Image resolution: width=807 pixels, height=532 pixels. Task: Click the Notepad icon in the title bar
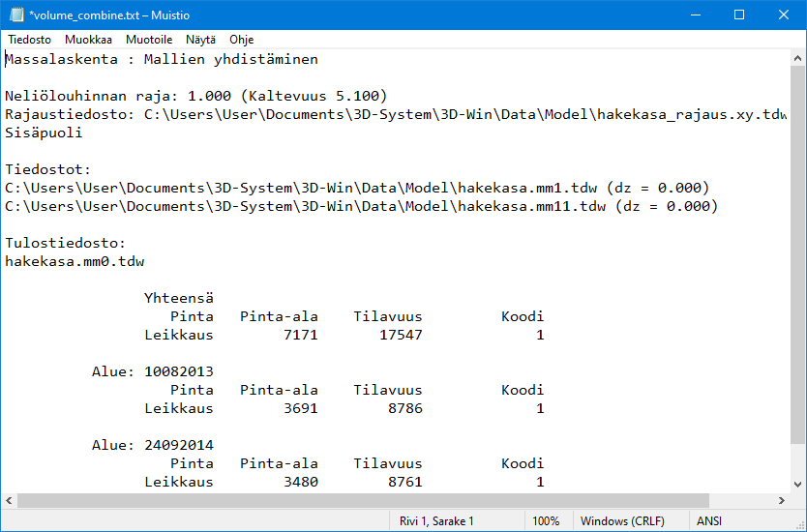(16, 15)
